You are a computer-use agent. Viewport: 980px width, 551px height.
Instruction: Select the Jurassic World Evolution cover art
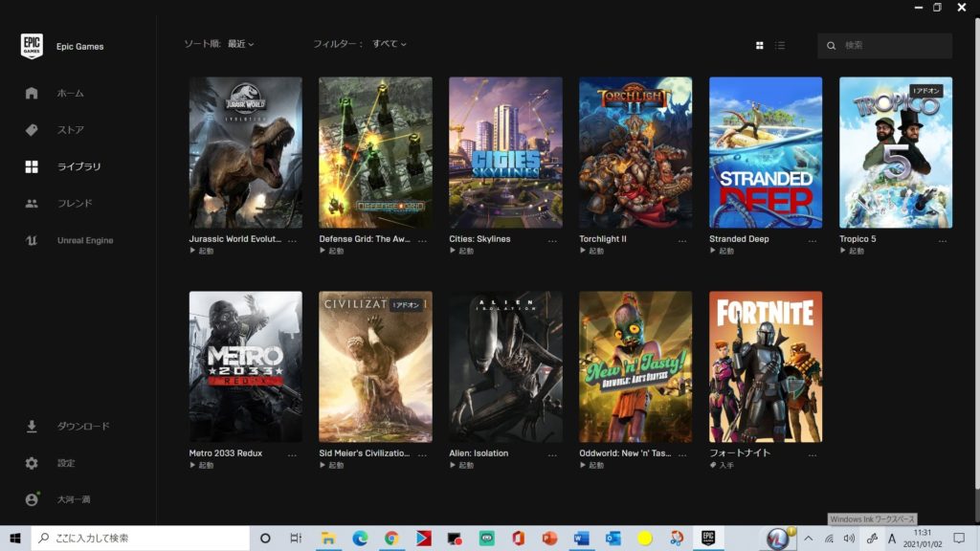click(246, 152)
